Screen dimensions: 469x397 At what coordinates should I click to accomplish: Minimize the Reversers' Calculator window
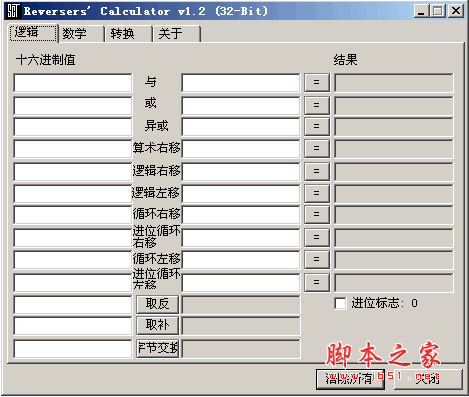[x=421, y=11]
